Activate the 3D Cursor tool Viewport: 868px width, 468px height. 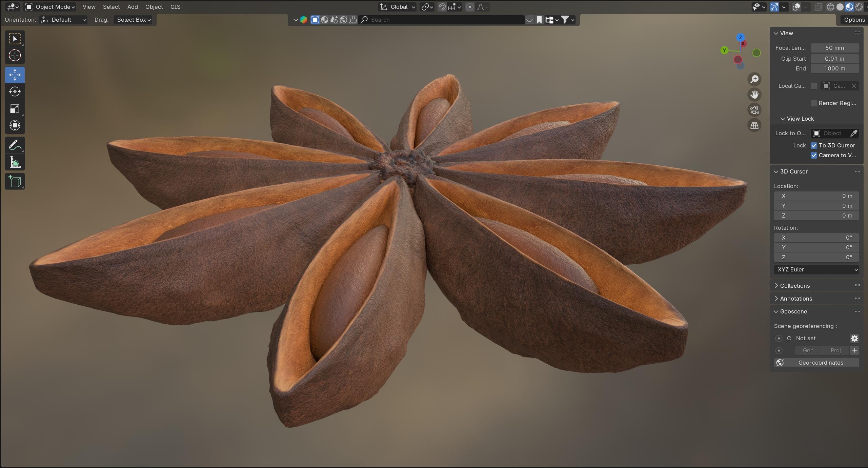[x=15, y=55]
